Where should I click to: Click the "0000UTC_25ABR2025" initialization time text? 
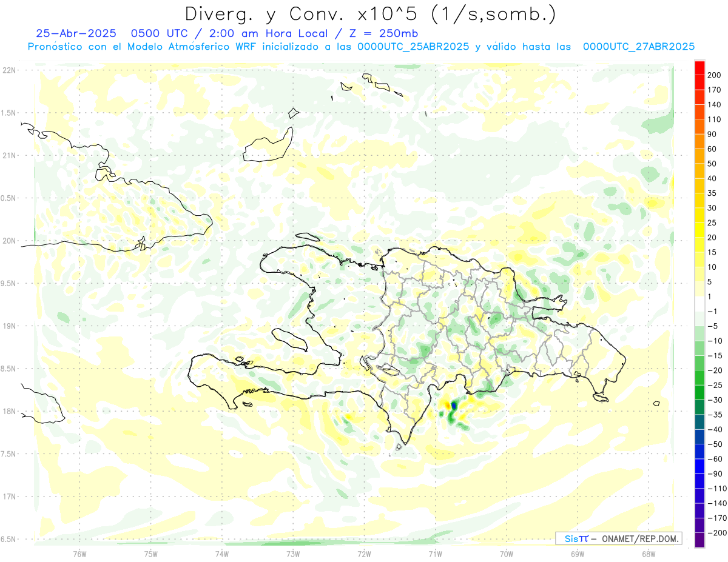coord(413,47)
